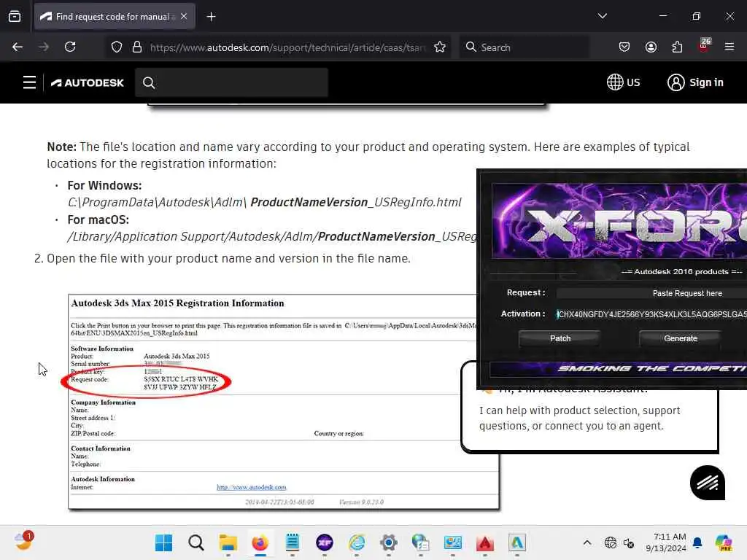This screenshot has height=560, width=747.
Task: Click the Firefox URL address field
Action: click(x=287, y=47)
